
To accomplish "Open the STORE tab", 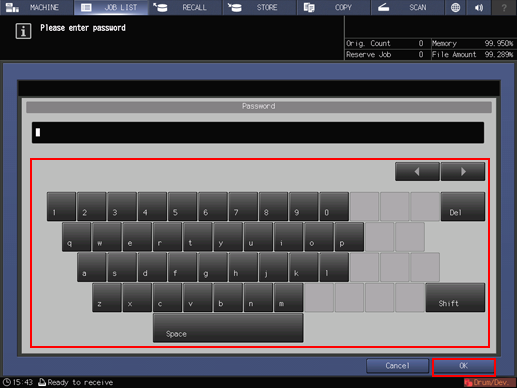I will (x=259, y=7).
